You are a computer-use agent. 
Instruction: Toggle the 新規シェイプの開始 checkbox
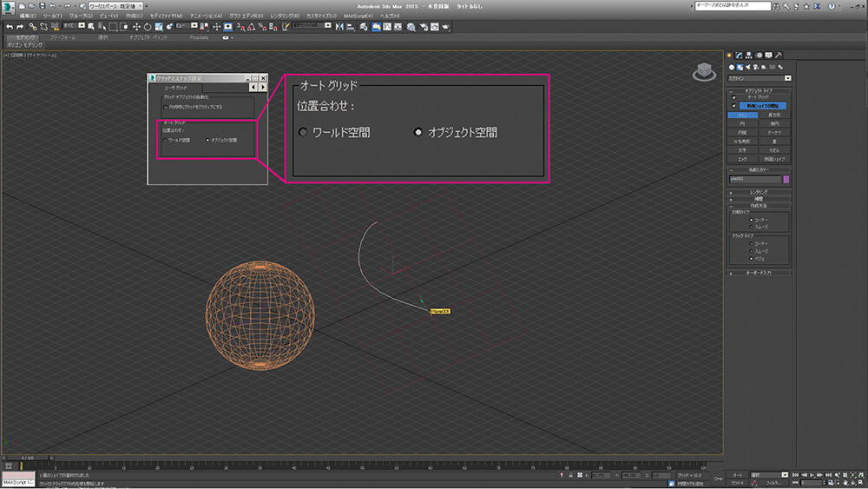tap(734, 106)
